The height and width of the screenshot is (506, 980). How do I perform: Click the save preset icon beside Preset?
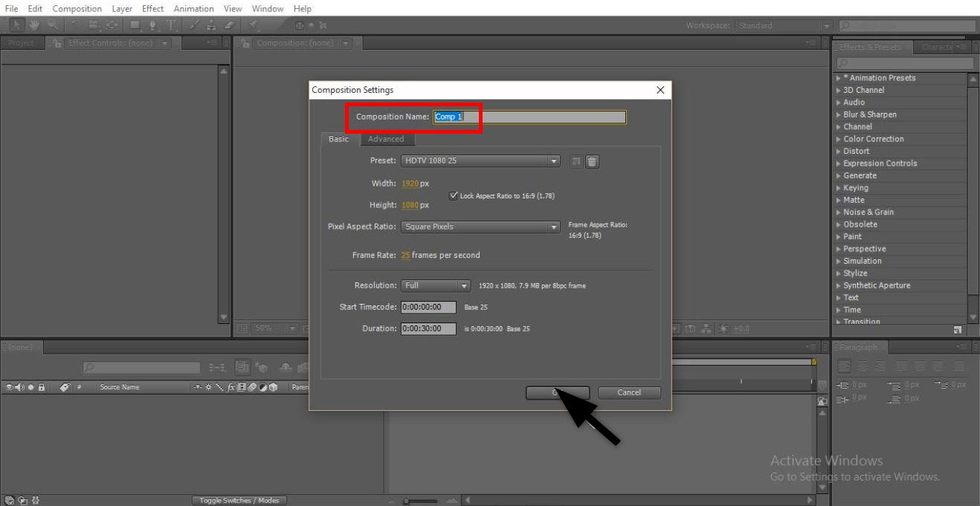tap(576, 161)
